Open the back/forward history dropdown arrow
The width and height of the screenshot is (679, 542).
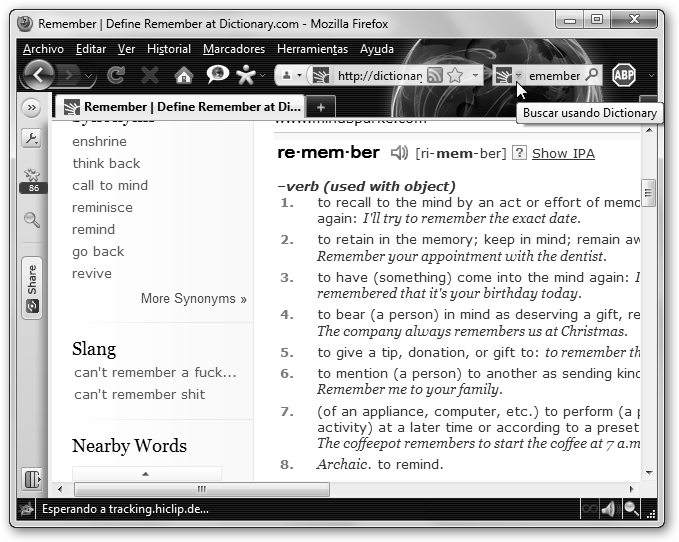click(x=90, y=76)
